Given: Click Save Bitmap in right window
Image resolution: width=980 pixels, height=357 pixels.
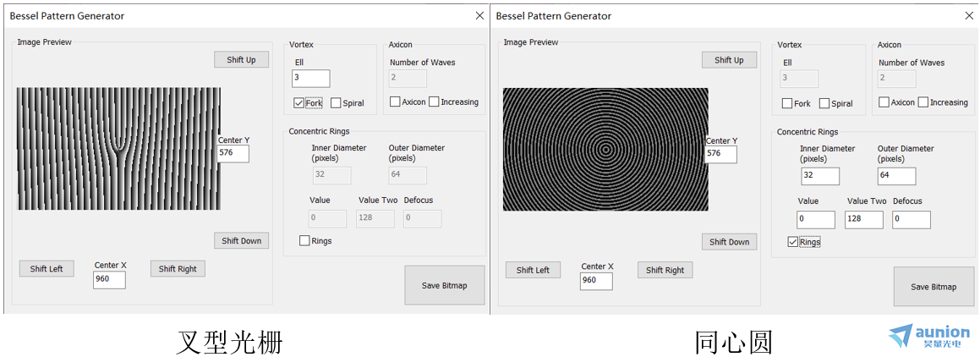Looking at the screenshot, I should [933, 286].
